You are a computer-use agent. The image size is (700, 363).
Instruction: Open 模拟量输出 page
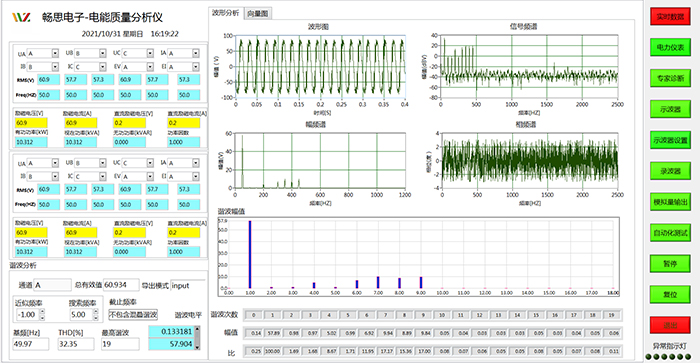tap(670, 202)
